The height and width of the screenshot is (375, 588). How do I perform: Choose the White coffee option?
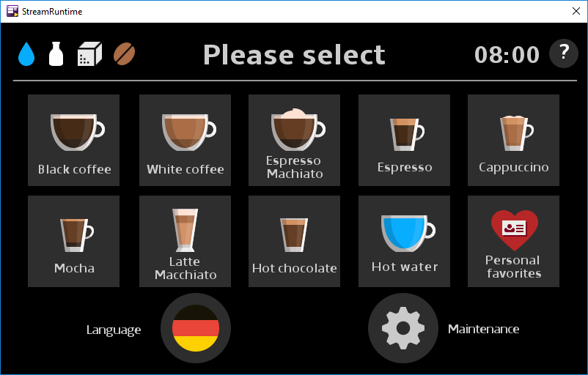pos(185,140)
